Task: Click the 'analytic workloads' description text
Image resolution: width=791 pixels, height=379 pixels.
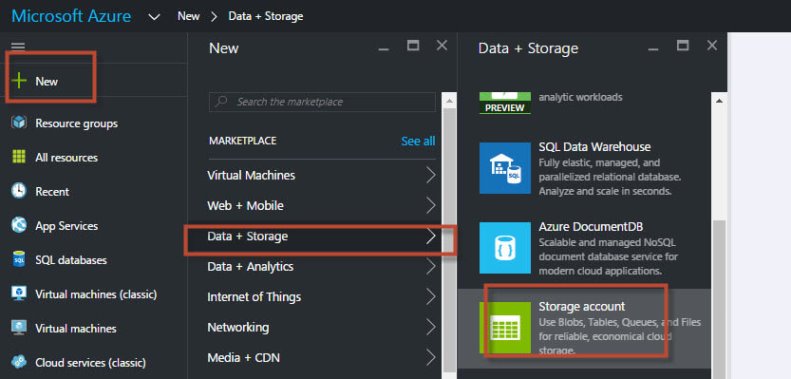Action: [580, 97]
